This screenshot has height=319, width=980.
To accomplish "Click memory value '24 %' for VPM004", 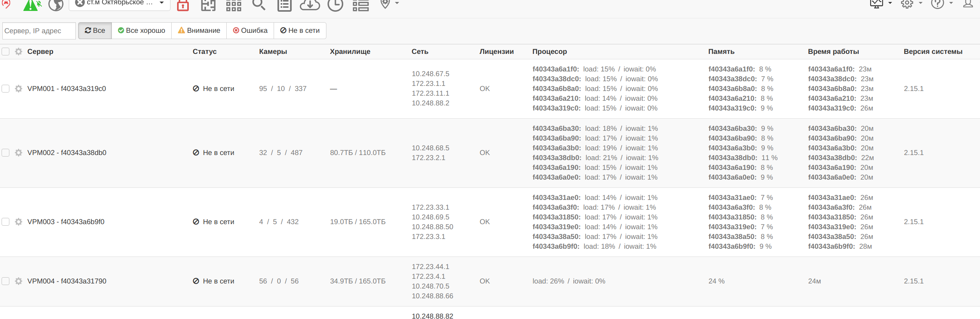I will [717, 281].
